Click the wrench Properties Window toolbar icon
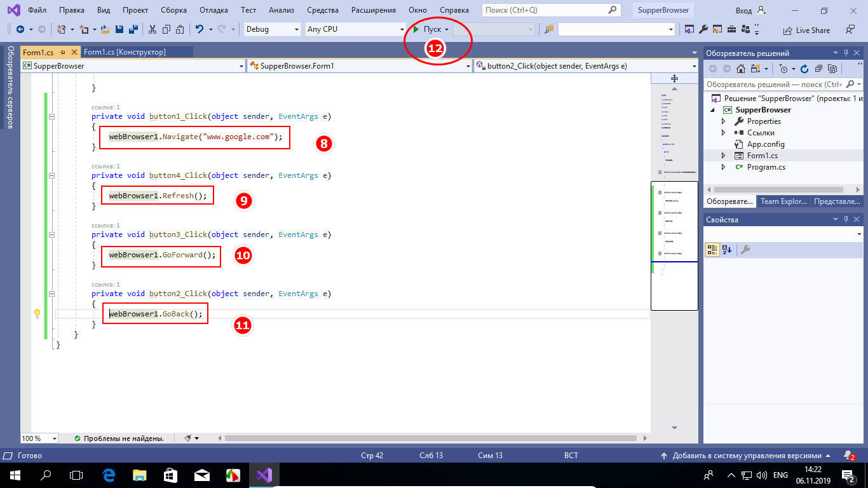This screenshot has width=868, height=488. point(703,29)
